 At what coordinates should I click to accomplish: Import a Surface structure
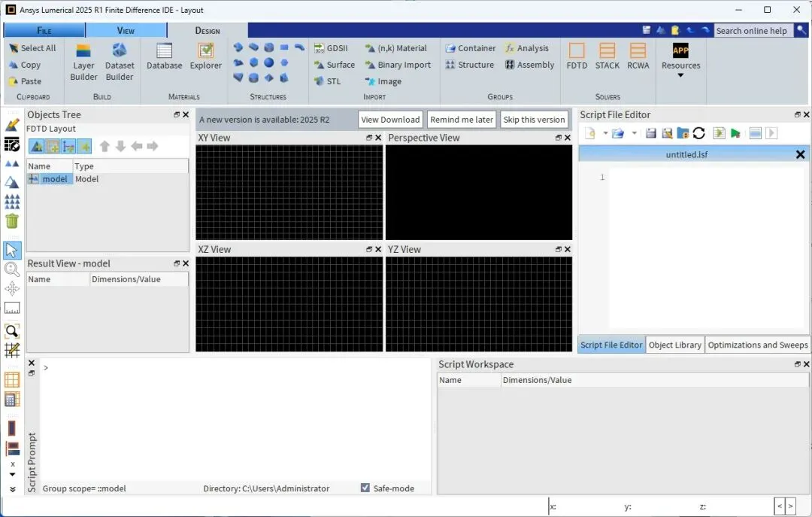(334, 65)
